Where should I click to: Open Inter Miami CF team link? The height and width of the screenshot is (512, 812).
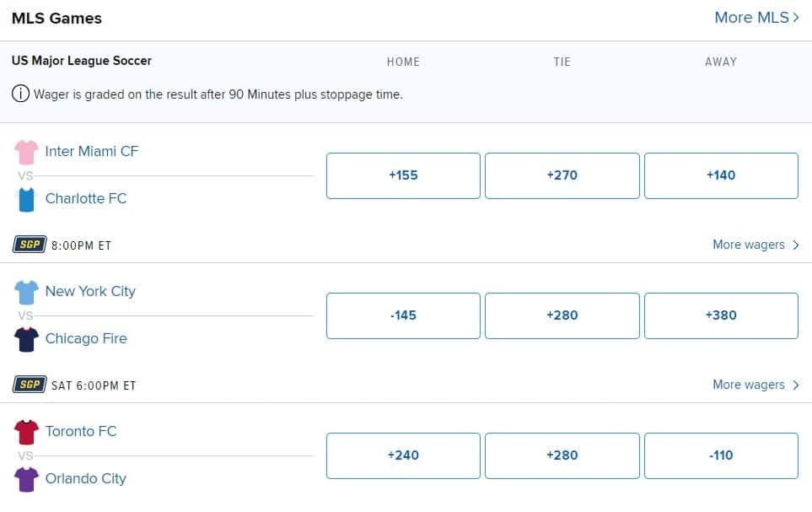coord(92,151)
